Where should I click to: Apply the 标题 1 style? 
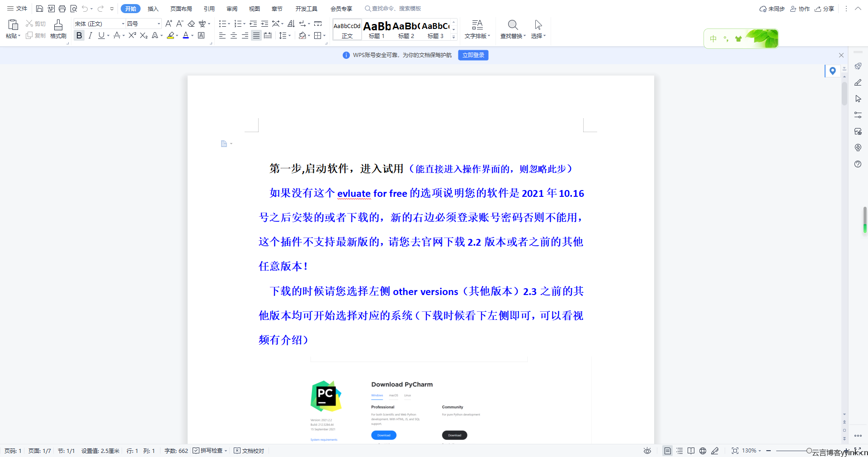(376, 29)
